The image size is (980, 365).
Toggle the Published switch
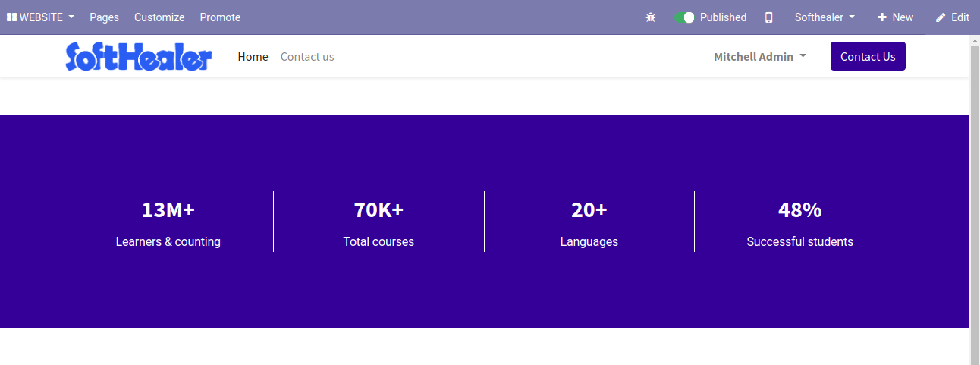[x=684, y=17]
